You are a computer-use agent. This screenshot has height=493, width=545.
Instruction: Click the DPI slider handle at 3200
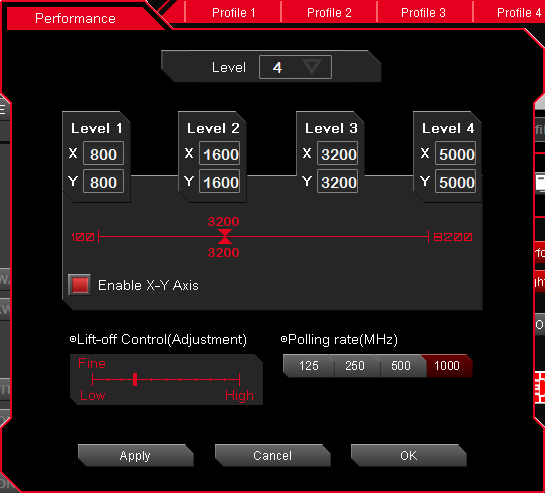click(x=225, y=237)
